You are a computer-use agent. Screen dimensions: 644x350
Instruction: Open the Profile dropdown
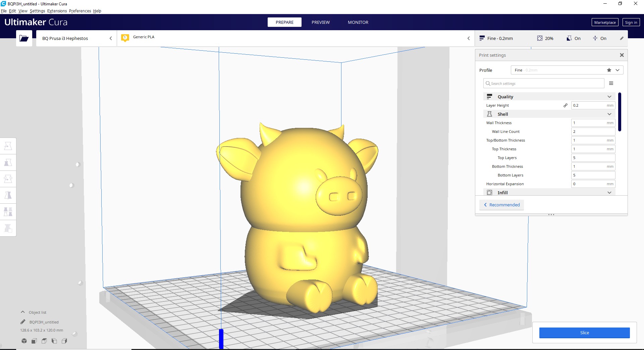[x=618, y=70]
